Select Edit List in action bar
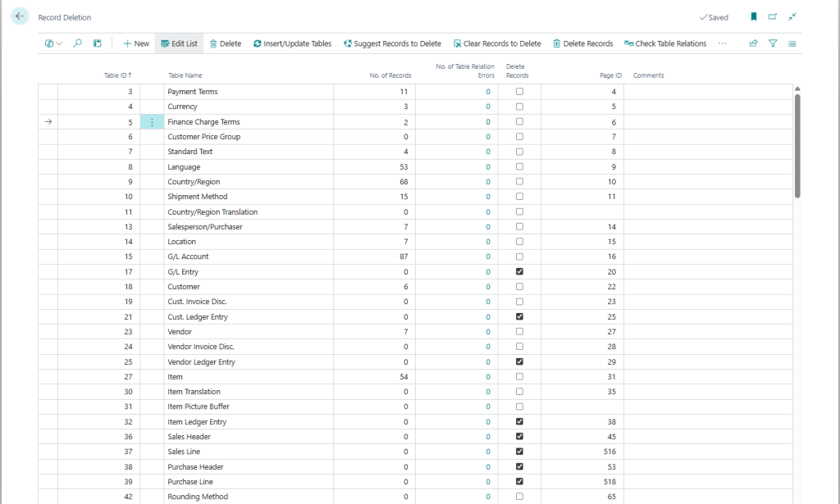840x504 pixels. [179, 43]
